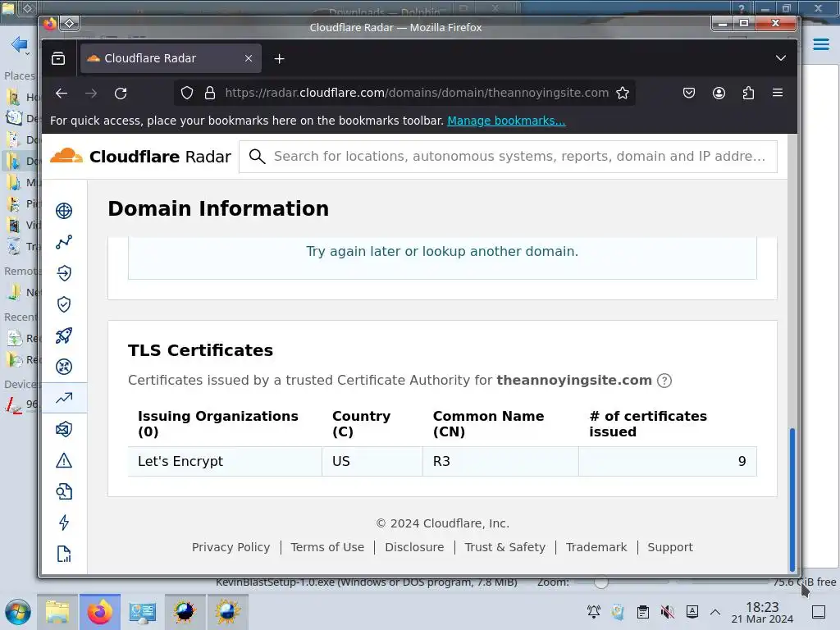Viewport: 840px width, 630px height.
Task: Open Dolphin's hamburger menu button
Action: pyautogui.click(x=820, y=44)
